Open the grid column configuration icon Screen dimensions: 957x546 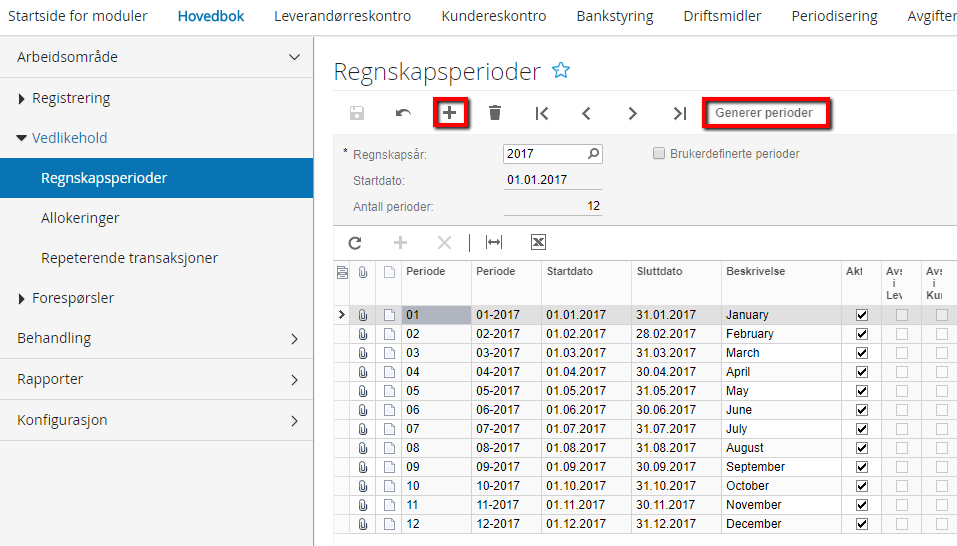point(342,272)
